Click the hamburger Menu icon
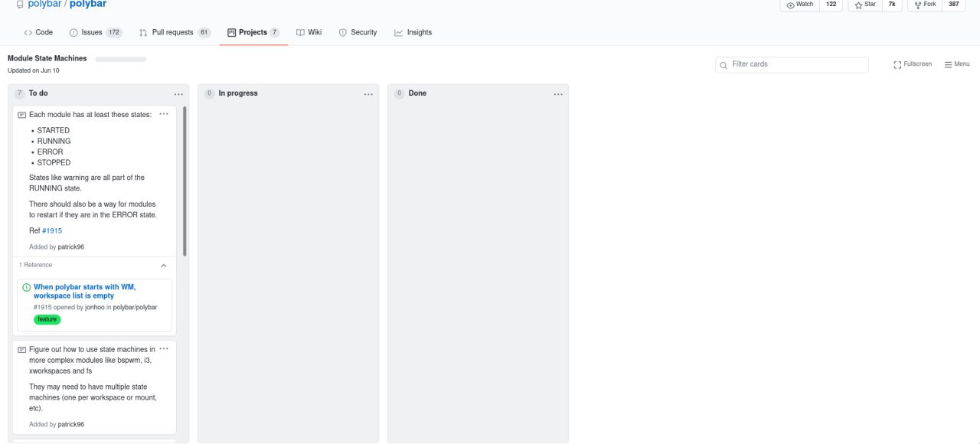This screenshot has width=980, height=444. click(948, 64)
